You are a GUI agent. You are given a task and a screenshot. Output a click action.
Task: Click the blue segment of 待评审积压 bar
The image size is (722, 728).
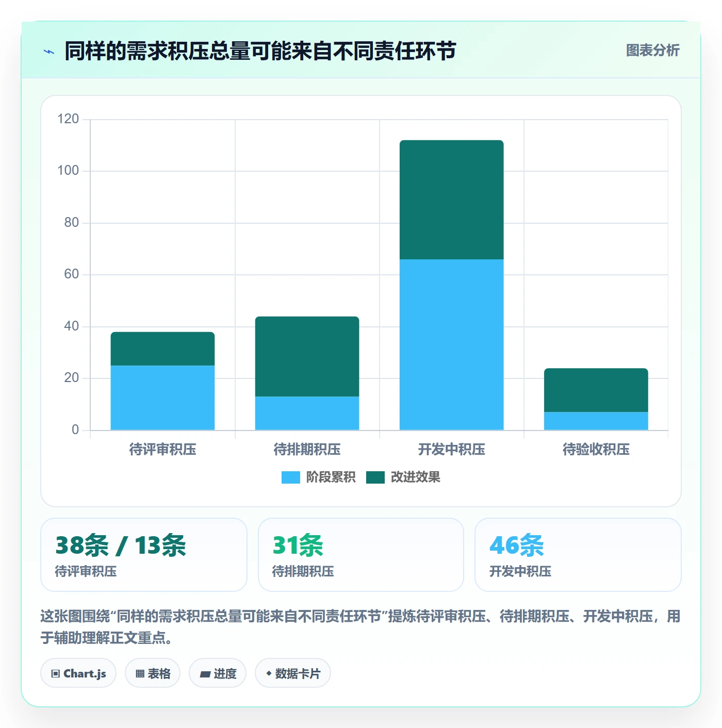point(162,398)
